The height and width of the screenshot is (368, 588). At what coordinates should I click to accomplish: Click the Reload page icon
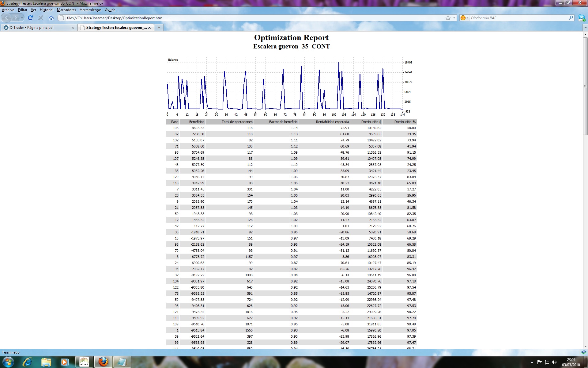coord(30,18)
